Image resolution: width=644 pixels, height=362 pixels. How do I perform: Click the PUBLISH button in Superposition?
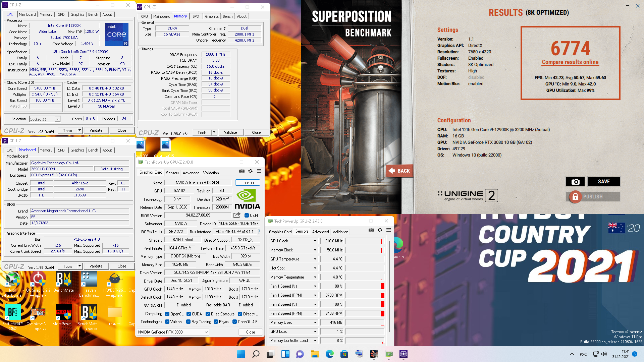click(x=593, y=196)
